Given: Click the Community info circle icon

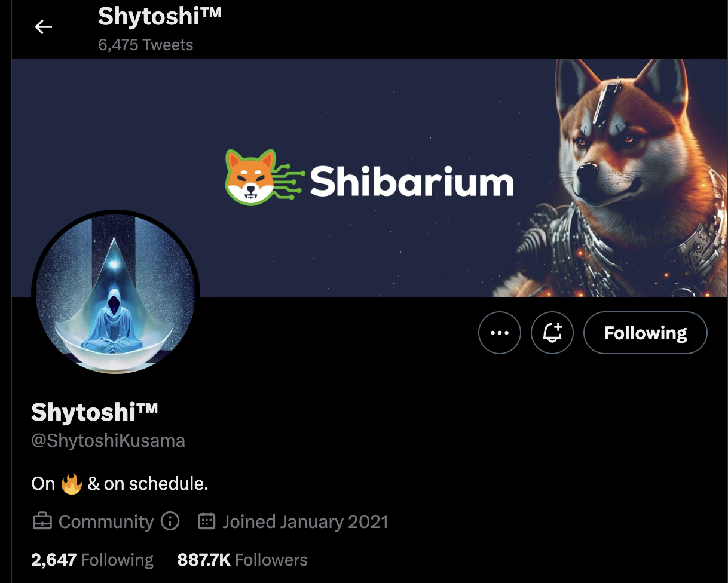Looking at the screenshot, I should [170, 521].
